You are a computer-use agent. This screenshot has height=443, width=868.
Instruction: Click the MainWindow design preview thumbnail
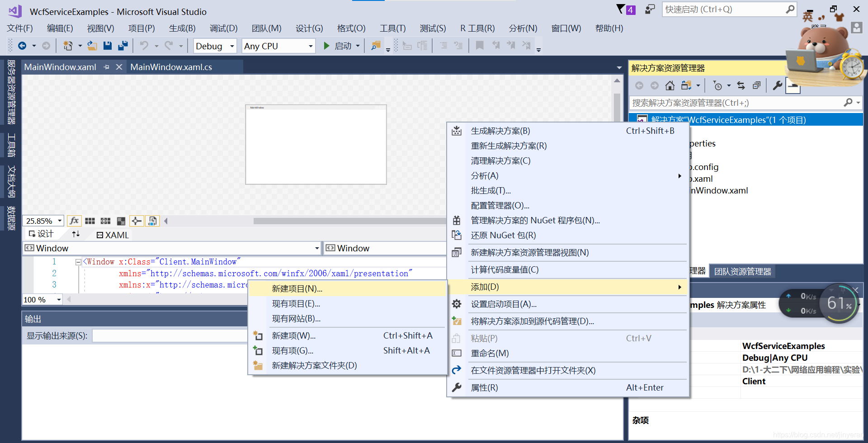[x=316, y=145]
